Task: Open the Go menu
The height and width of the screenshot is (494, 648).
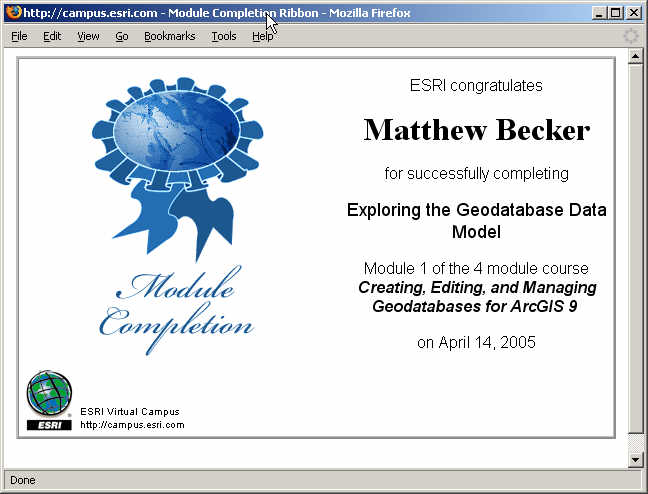Action: [x=121, y=36]
